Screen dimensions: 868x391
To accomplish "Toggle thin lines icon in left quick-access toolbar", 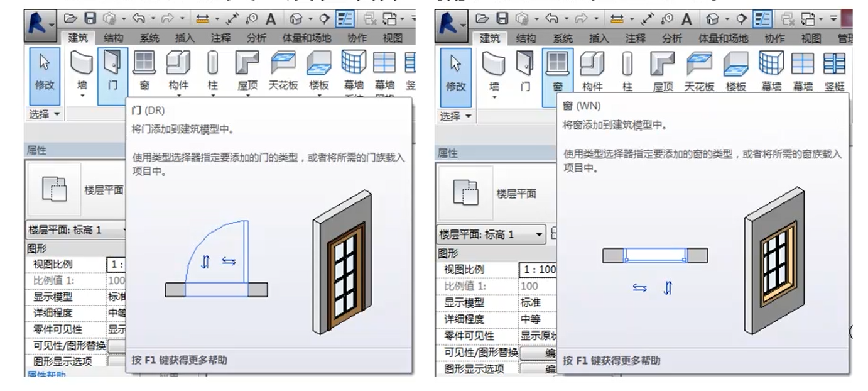I will tap(344, 20).
